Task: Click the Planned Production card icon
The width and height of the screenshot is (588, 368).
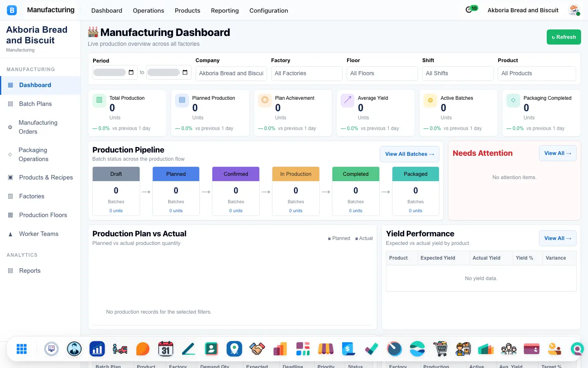Action: click(x=182, y=100)
